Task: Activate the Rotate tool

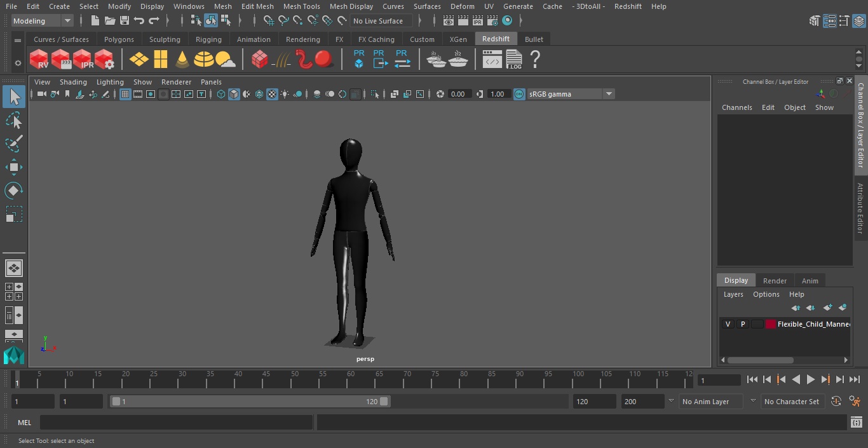Action: tap(14, 191)
